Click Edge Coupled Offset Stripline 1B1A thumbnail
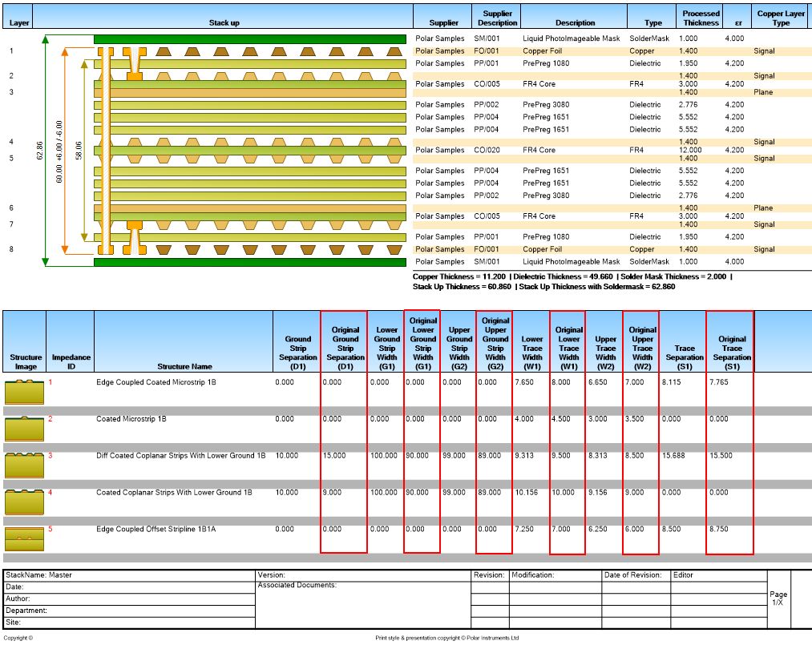Viewport: 812px width, 645px height. point(24,539)
